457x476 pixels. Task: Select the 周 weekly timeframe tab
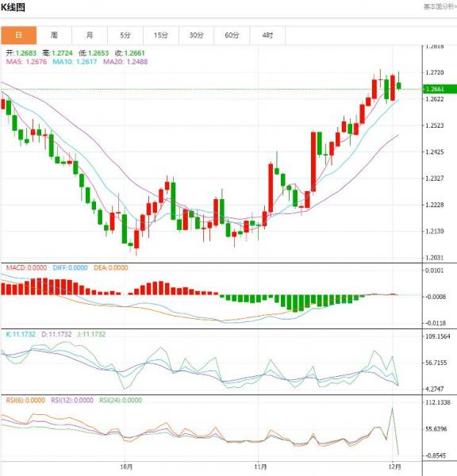[54, 35]
